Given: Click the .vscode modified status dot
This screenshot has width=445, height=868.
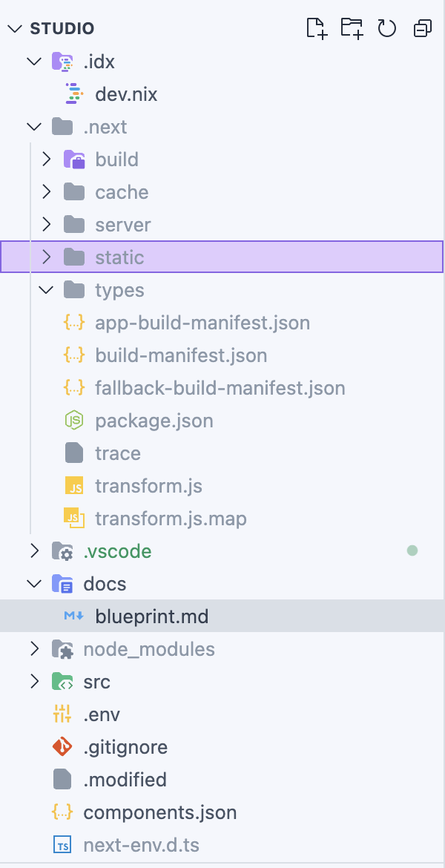Looking at the screenshot, I should click(412, 551).
